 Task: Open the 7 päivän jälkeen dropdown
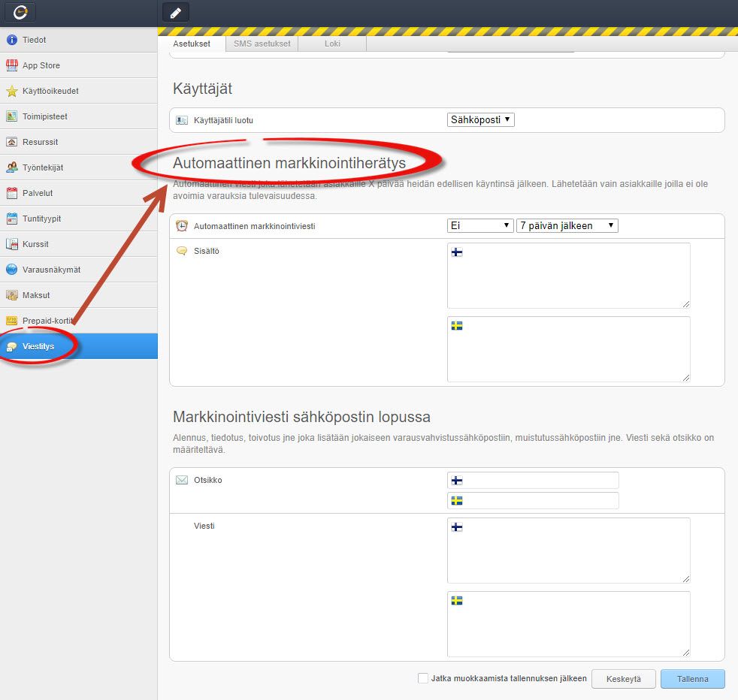(567, 226)
